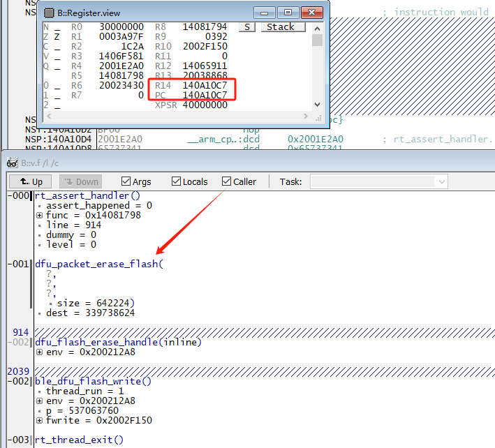Click dest = 339738624 variable
Image resolution: width=495 pixels, height=448 pixels.
click(x=90, y=313)
